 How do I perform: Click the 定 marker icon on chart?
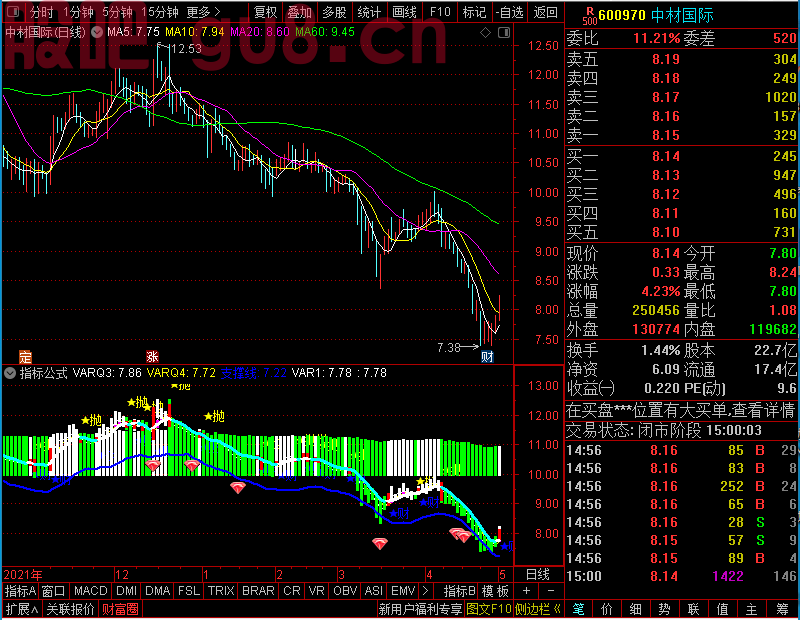point(25,357)
